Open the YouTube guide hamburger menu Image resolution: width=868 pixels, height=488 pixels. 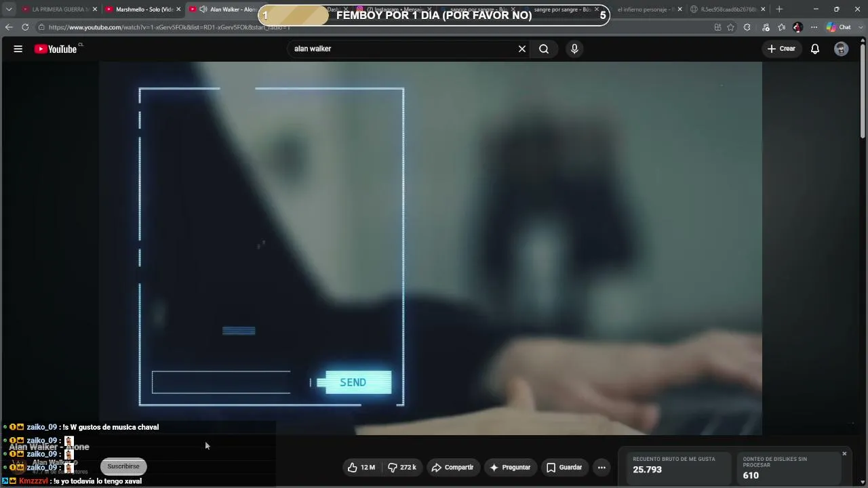[x=18, y=49]
